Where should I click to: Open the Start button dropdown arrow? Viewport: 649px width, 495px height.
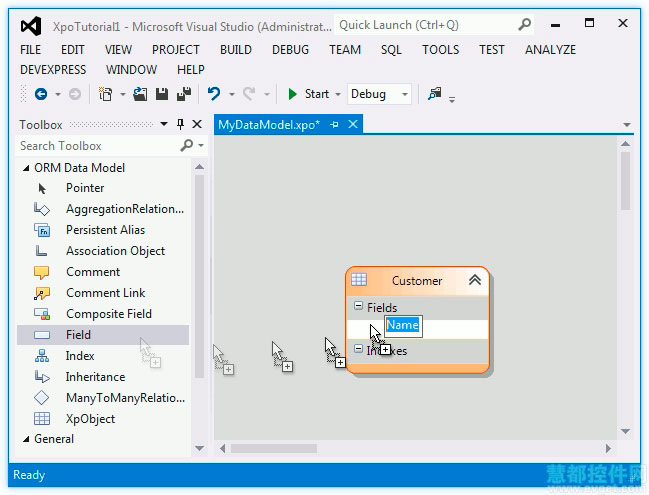click(338, 95)
